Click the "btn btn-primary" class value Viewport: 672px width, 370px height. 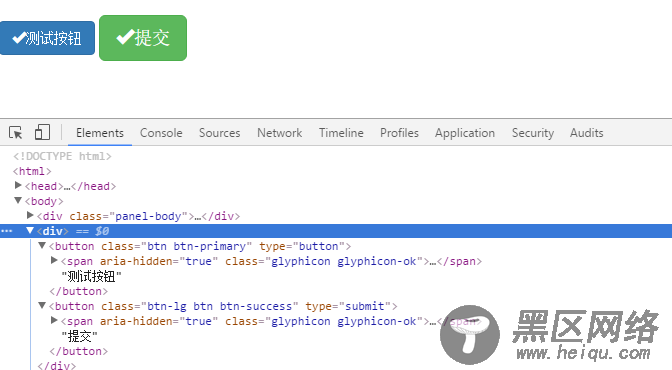tap(196, 247)
